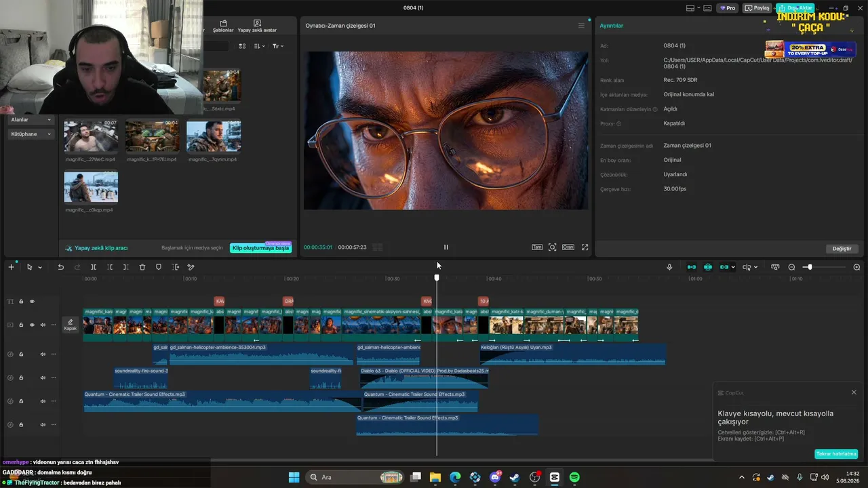Click the Paylaş share button
The height and width of the screenshot is (488, 868).
757,8
